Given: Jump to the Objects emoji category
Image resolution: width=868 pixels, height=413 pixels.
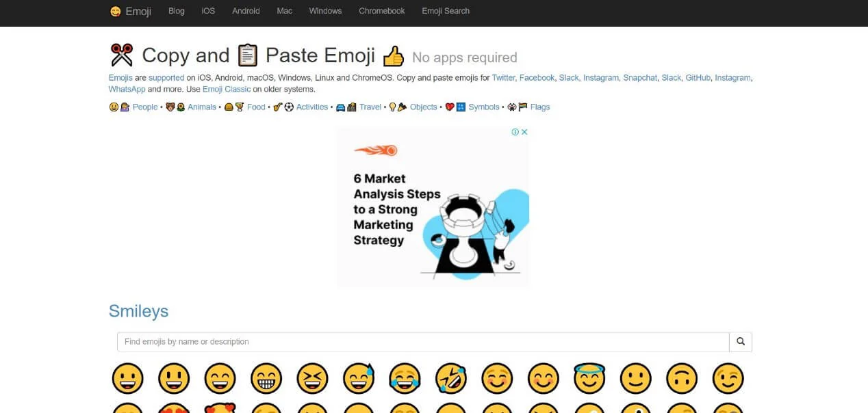Looking at the screenshot, I should [424, 107].
